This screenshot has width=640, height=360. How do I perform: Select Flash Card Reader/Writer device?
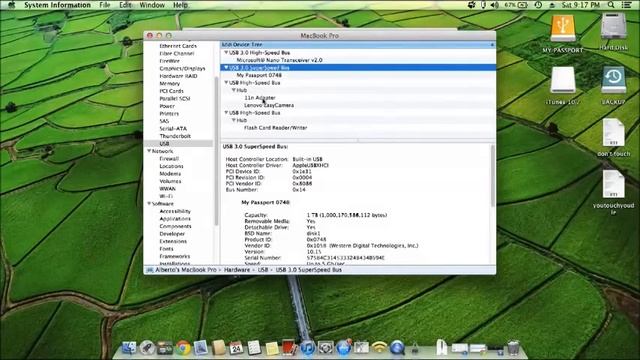(x=276, y=128)
